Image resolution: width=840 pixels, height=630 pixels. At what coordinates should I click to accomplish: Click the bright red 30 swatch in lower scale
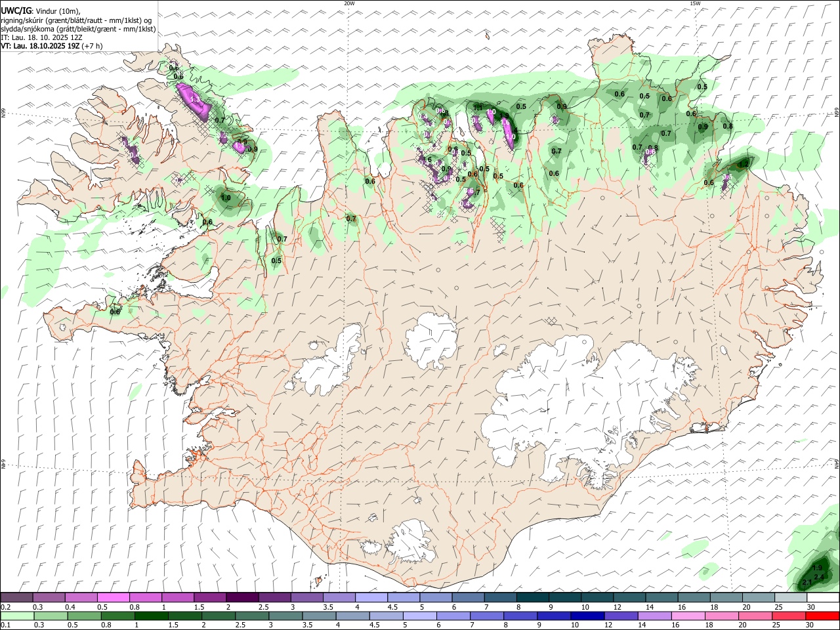[822, 616]
